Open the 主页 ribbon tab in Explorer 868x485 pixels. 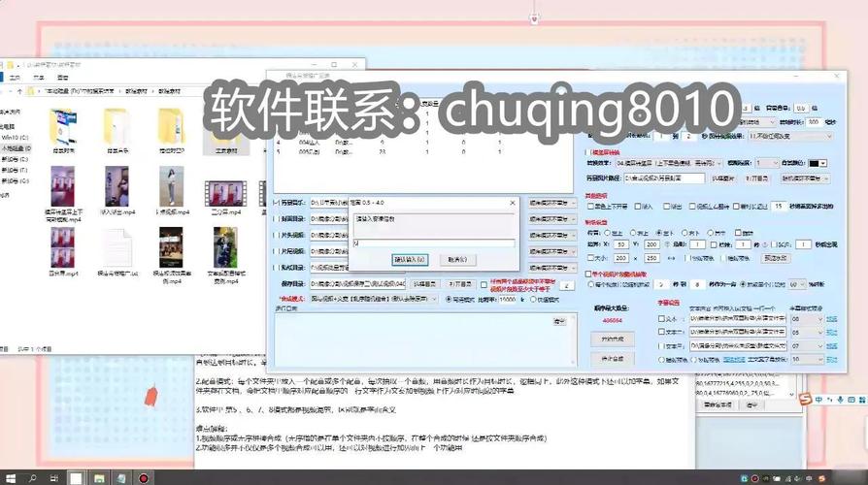[16, 78]
